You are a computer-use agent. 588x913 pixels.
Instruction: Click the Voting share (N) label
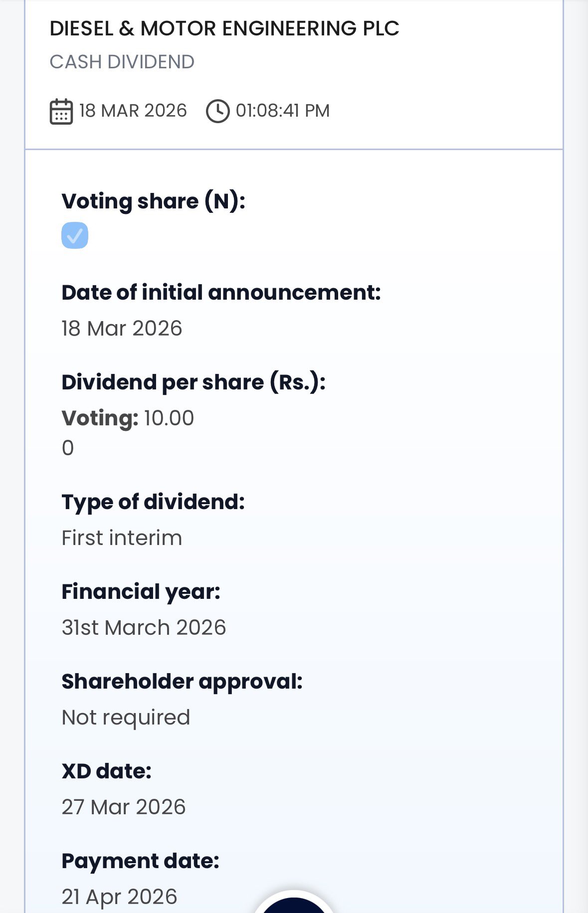click(153, 201)
